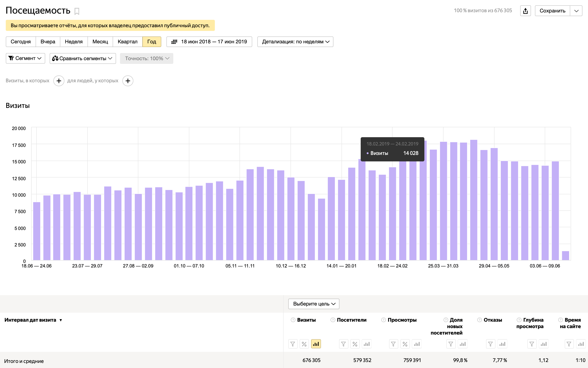Add condition for Визиты, в которых
This screenshot has width=588, height=368.
pos(59,81)
